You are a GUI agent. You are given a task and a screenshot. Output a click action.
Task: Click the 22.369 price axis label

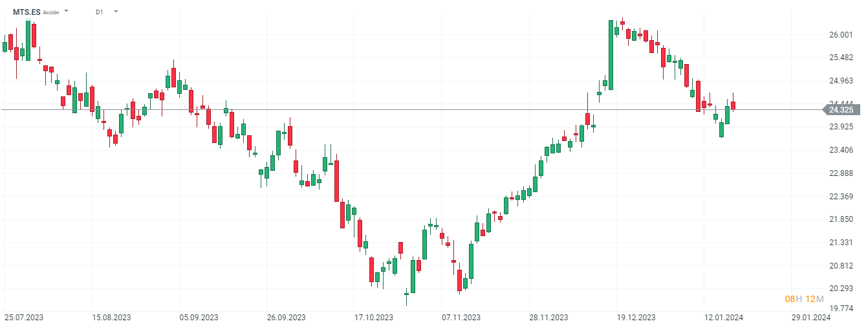pyautogui.click(x=841, y=197)
